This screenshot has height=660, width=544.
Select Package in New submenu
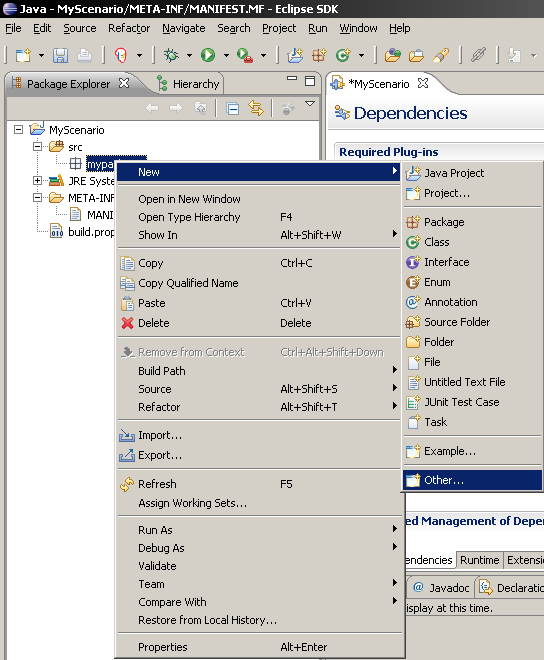coord(472,222)
